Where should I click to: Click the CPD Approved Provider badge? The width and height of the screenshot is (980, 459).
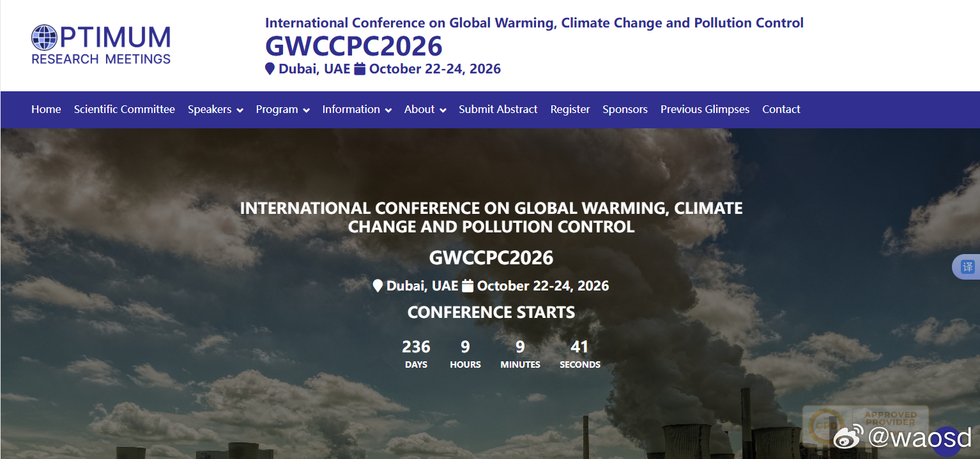865,428
